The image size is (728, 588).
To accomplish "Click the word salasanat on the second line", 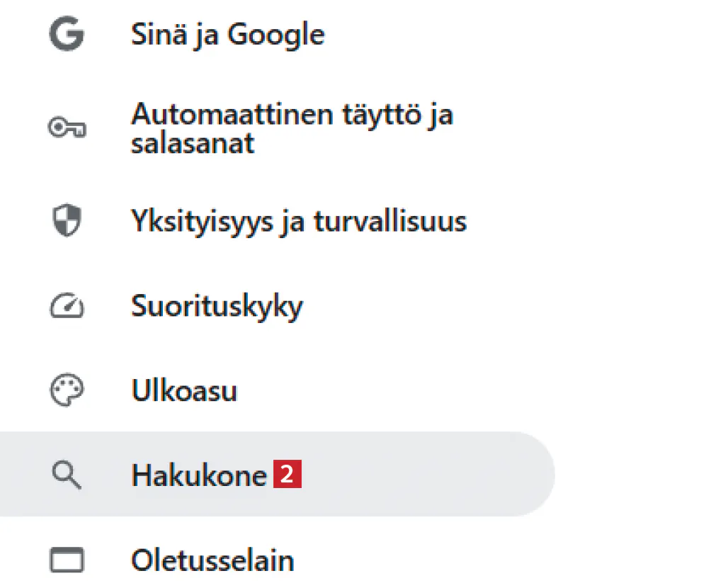I will (x=193, y=144).
